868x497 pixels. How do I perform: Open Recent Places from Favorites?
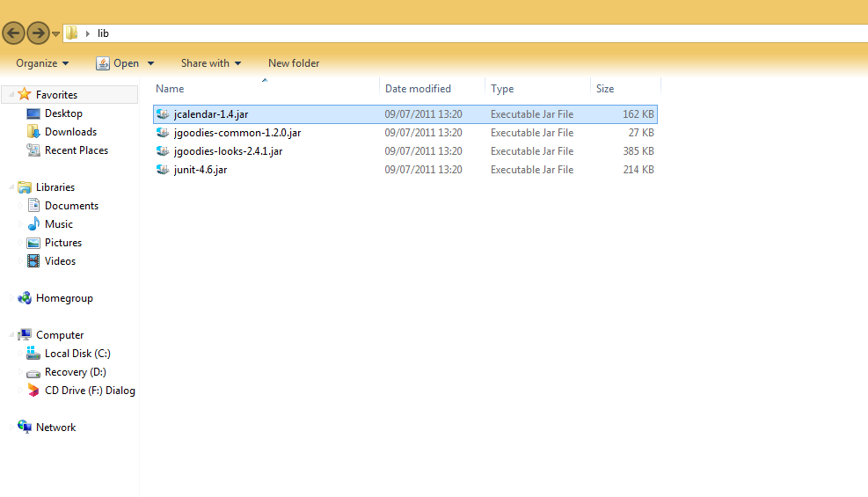pyautogui.click(x=77, y=150)
